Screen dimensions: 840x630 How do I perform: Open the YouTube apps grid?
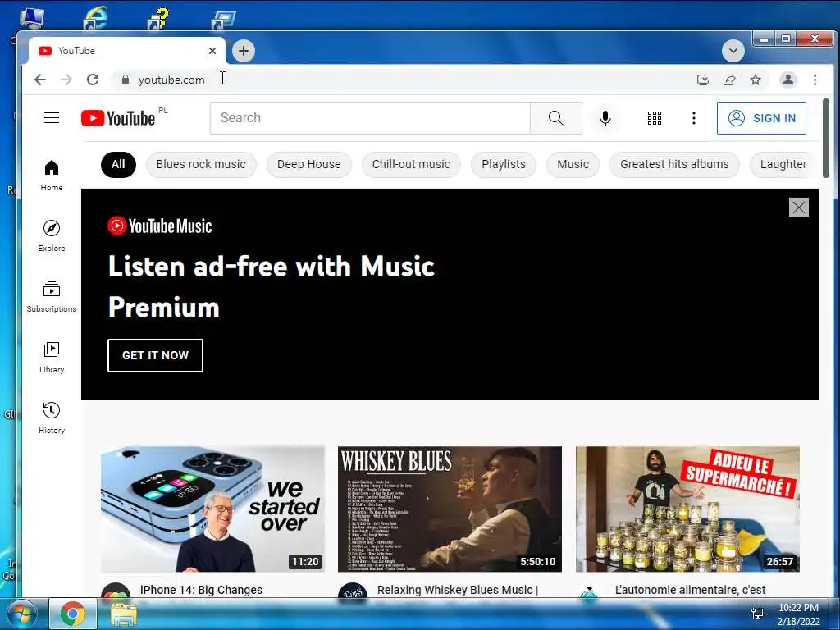654,118
